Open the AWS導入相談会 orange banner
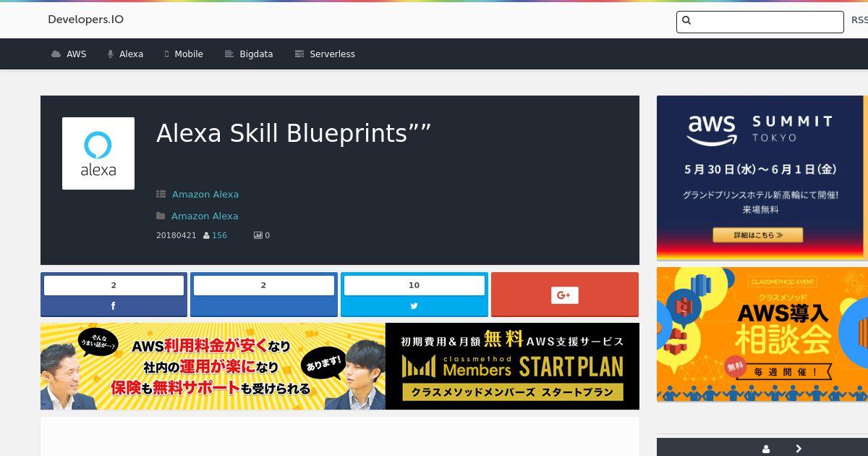Screen dimensions: 868x456 click(762, 334)
